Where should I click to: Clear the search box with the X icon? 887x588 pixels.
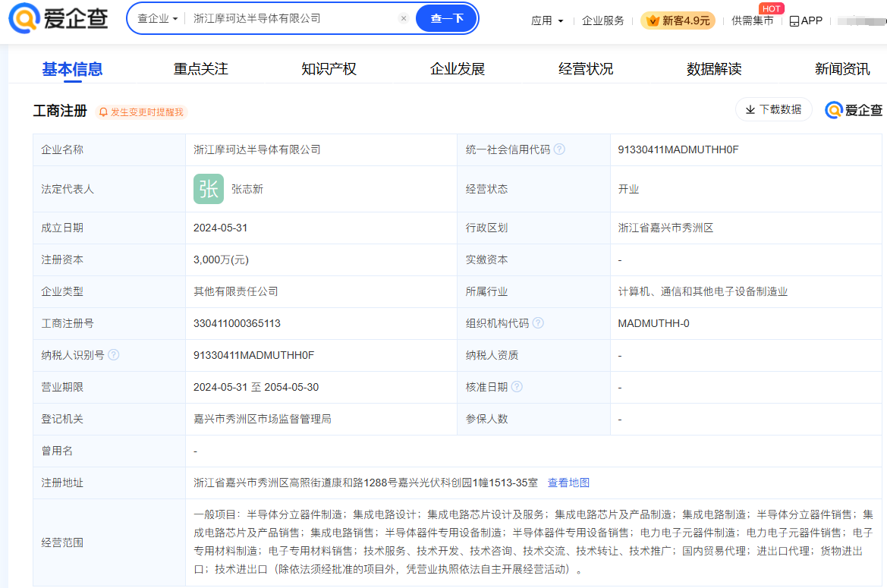pos(404,18)
